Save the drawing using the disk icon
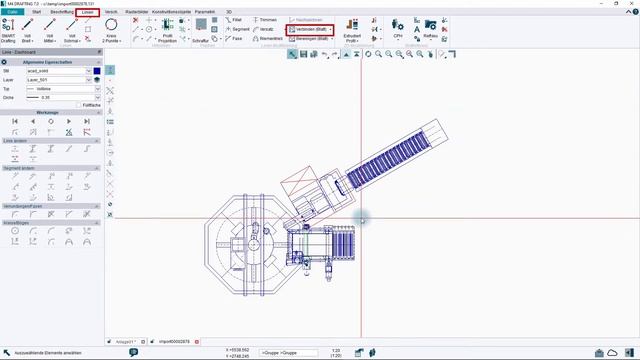The width and height of the screenshot is (640, 360). point(303,54)
